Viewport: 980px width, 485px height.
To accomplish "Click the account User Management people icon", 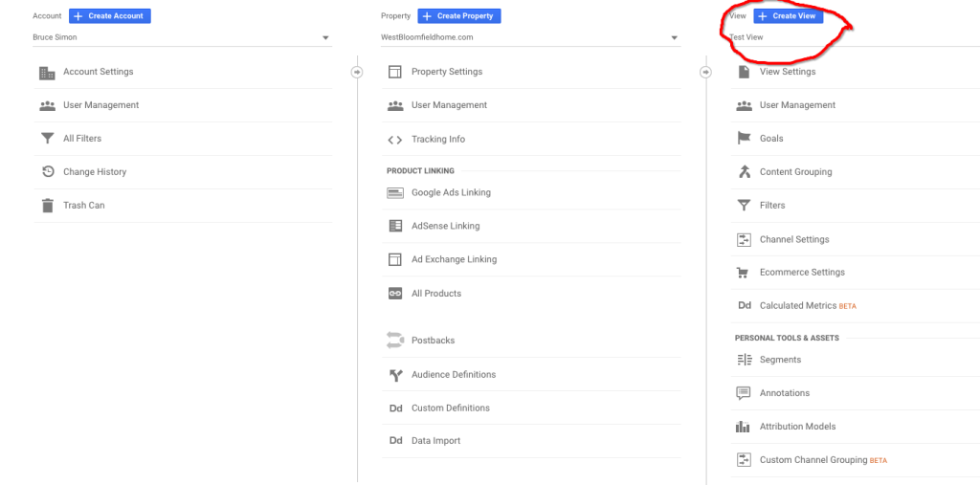I will [47, 105].
